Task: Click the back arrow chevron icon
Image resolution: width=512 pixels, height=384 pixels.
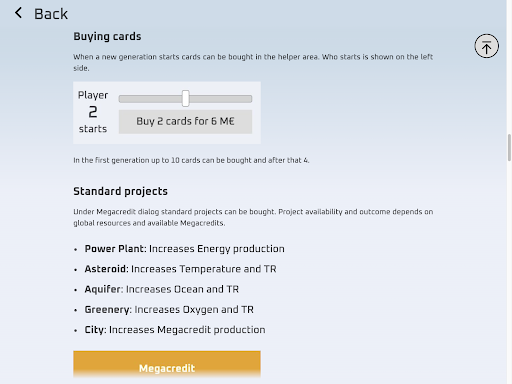Action: click(x=18, y=13)
